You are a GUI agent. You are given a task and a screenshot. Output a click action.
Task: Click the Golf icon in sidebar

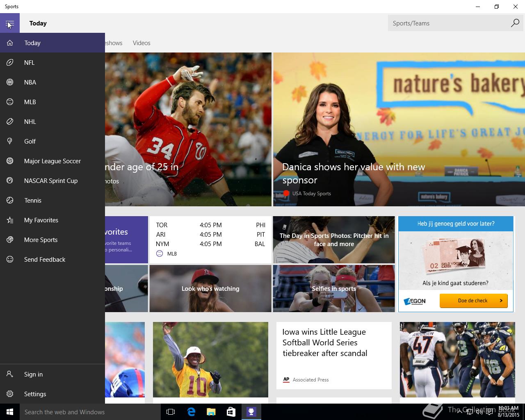coord(10,141)
